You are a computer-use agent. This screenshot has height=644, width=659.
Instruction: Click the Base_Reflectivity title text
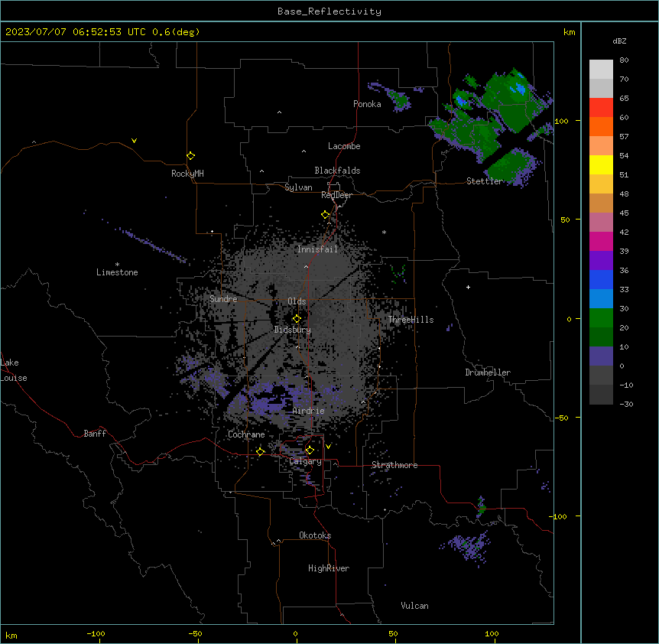[x=329, y=11]
